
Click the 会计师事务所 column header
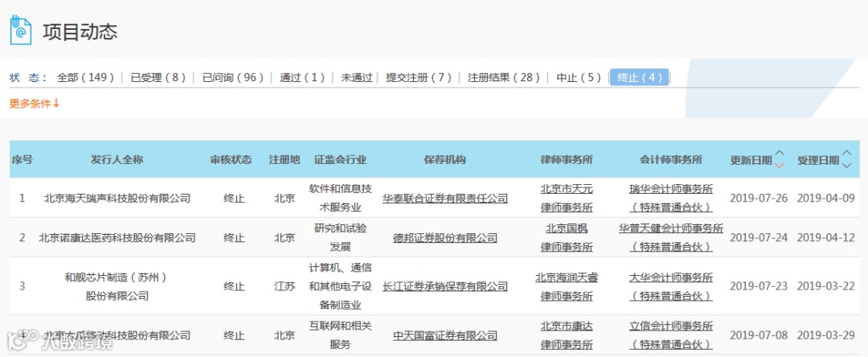click(671, 160)
